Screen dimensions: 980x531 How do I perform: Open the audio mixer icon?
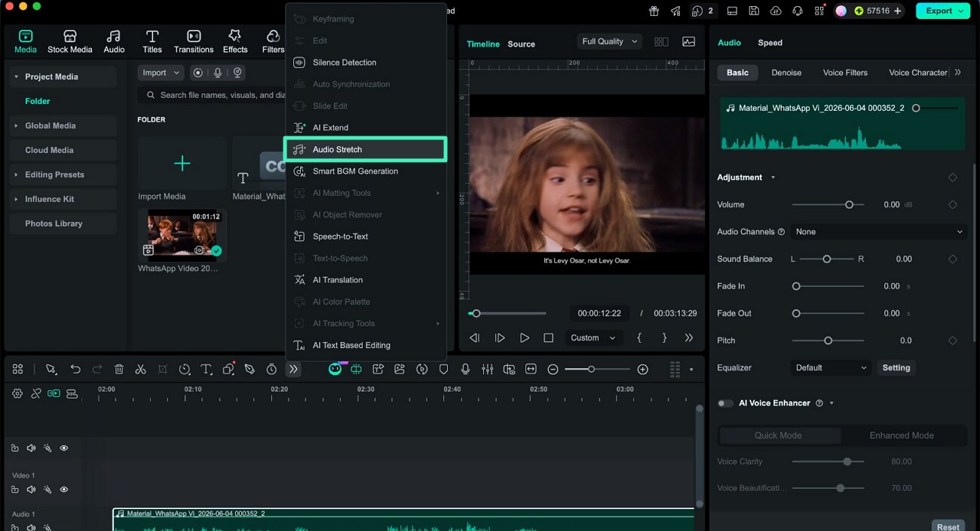coord(488,369)
